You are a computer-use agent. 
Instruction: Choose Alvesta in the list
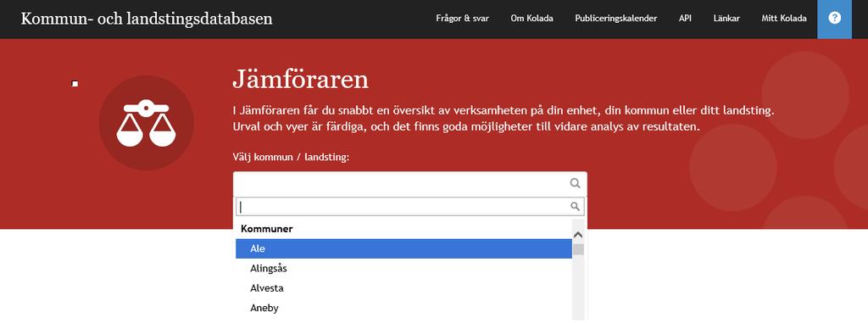point(403,288)
